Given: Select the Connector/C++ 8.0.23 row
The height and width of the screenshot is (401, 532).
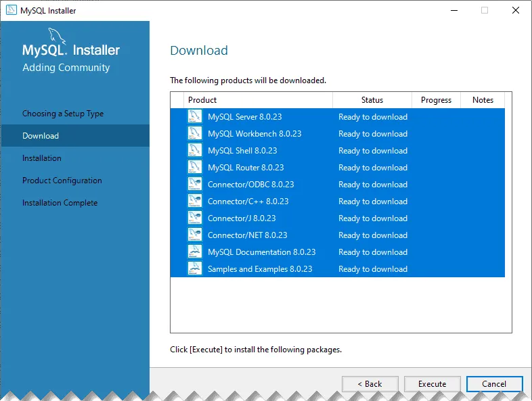Looking at the screenshot, I should point(338,202).
